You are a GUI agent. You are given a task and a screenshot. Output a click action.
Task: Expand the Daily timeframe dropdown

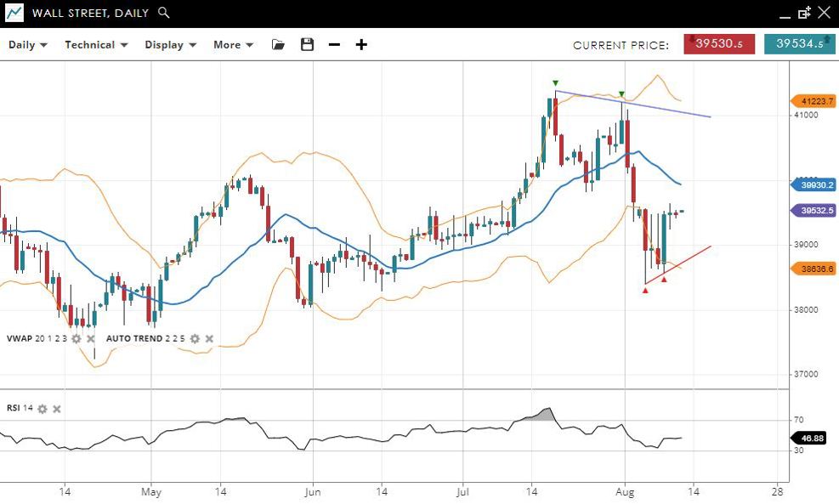coord(28,45)
